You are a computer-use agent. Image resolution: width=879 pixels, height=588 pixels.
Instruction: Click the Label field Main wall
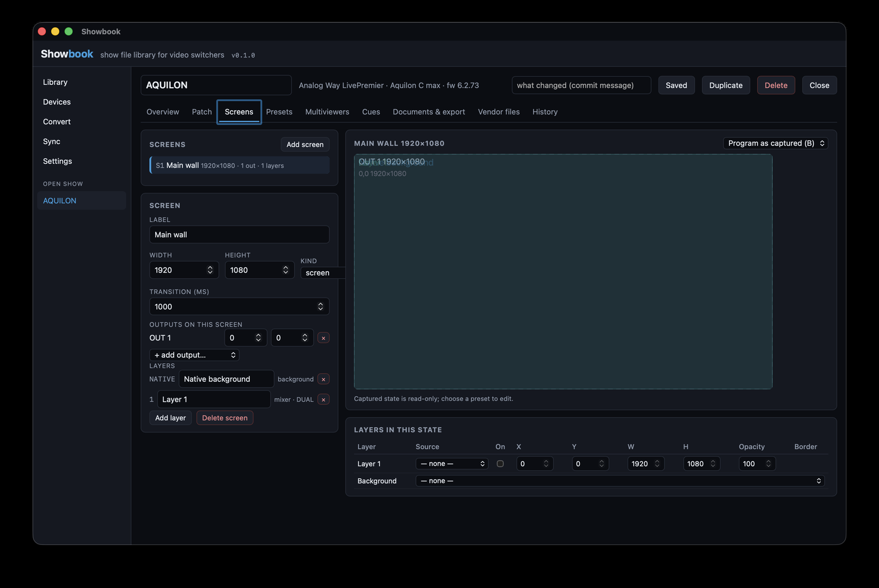pyautogui.click(x=240, y=235)
